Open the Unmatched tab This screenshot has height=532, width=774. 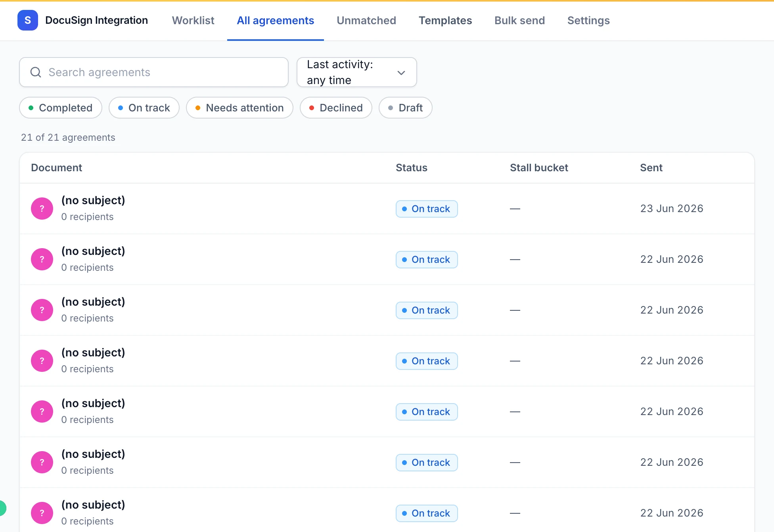click(366, 20)
